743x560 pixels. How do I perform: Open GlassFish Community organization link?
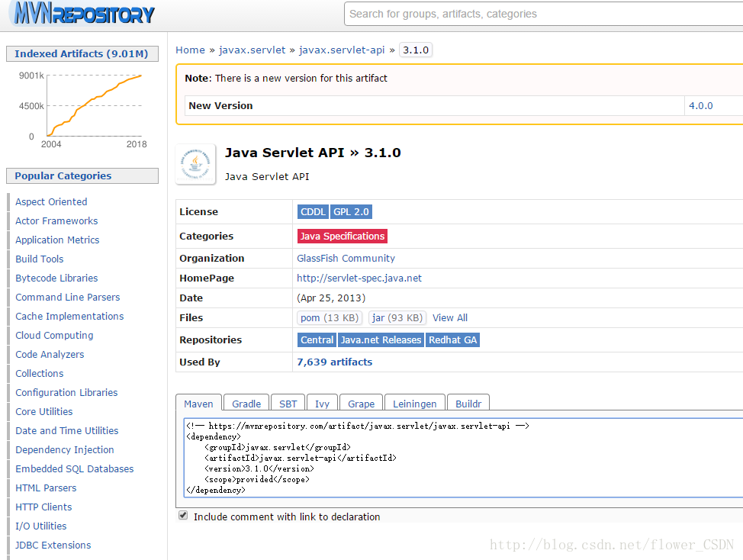[346, 258]
